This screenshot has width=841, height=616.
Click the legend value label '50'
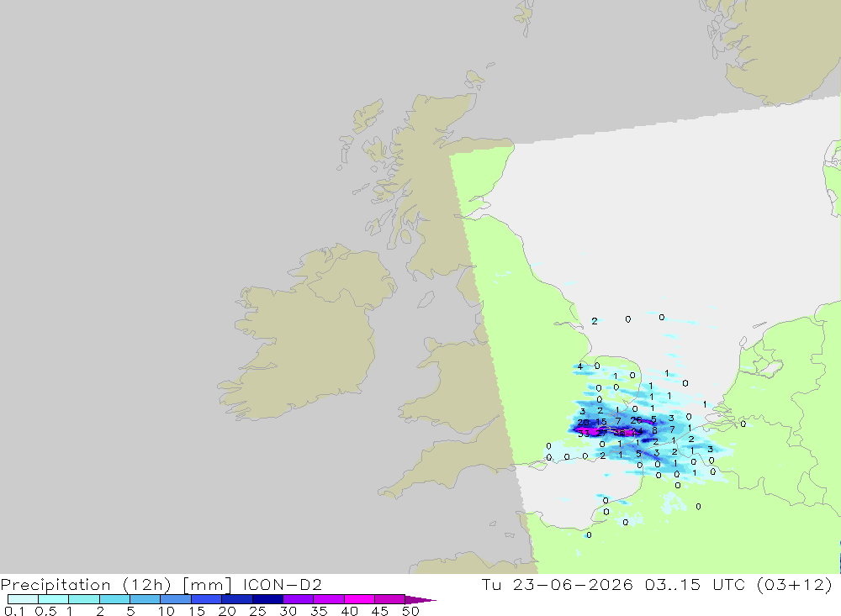pos(410,611)
